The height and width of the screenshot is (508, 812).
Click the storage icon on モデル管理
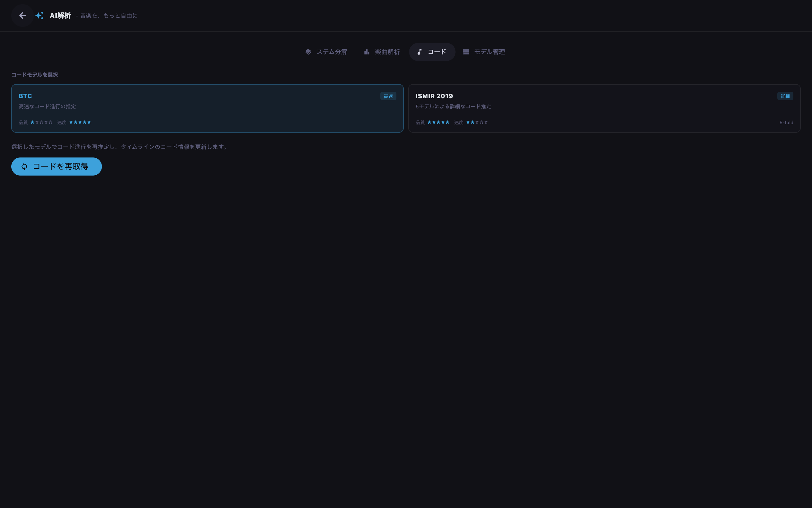[466, 52]
